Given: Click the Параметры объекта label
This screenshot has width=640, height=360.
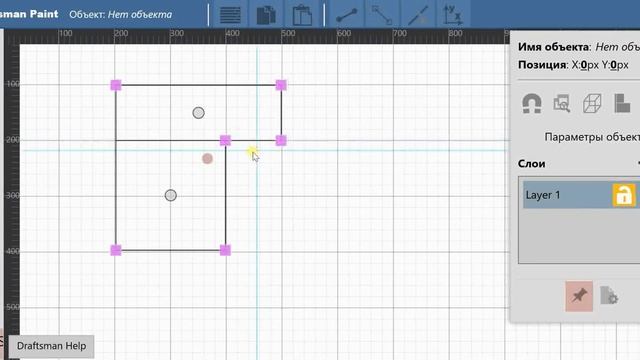Looking at the screenshot, I should pyautogui.click(x=592, y=137).
